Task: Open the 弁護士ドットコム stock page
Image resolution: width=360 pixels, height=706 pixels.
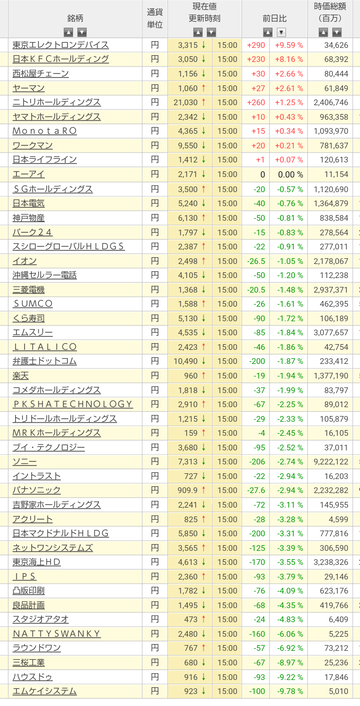Action: click(x=45, y=362)
